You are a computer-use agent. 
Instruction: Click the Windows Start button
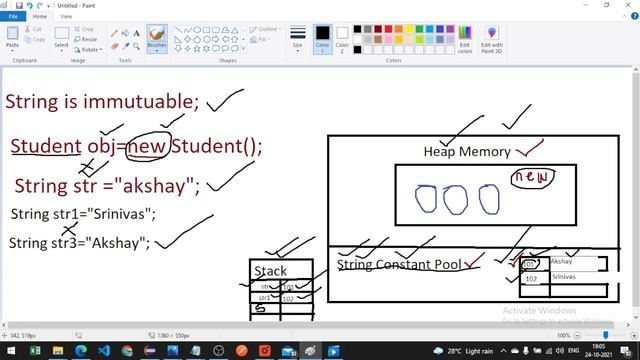tap(11, 351)
